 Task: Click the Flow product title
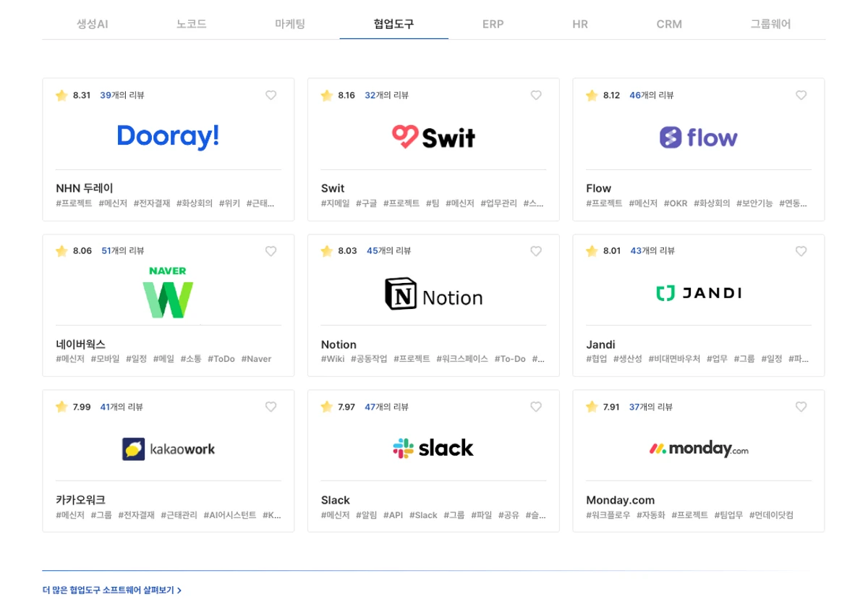point(598,188)
